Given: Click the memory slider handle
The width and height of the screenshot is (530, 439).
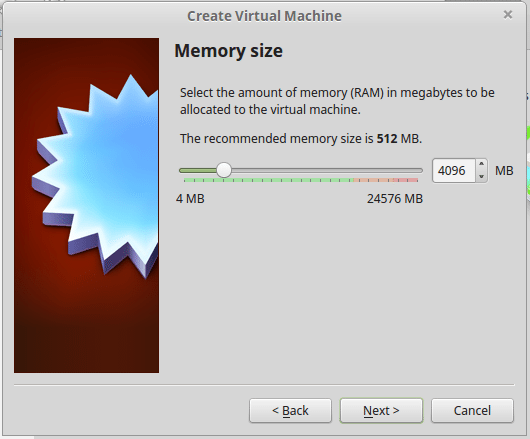Looking at the screenshot, I should click(x=223, y=170).
